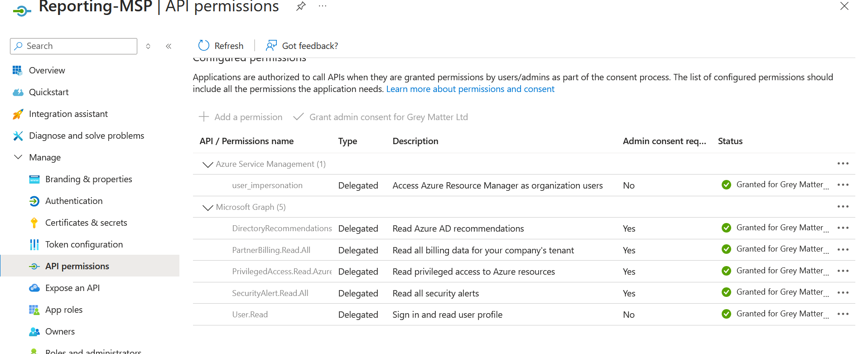Click the Certificates key icon

[34, 223]
